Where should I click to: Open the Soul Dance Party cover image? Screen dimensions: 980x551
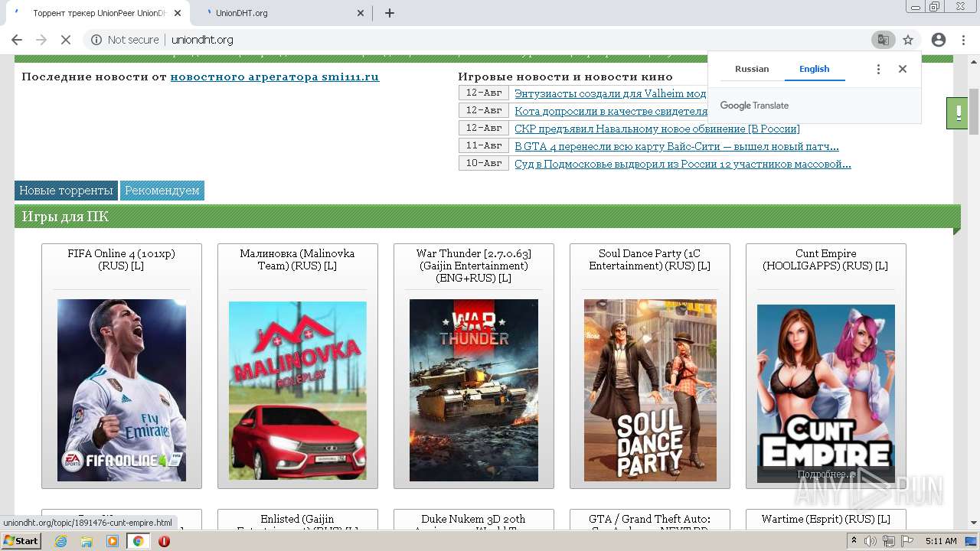tap(650, 390)
